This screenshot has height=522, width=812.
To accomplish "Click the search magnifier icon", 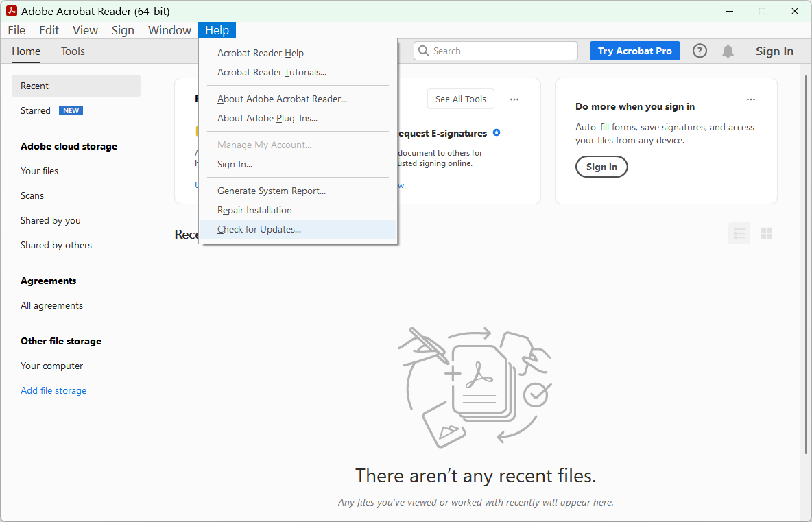I will 423,50.
